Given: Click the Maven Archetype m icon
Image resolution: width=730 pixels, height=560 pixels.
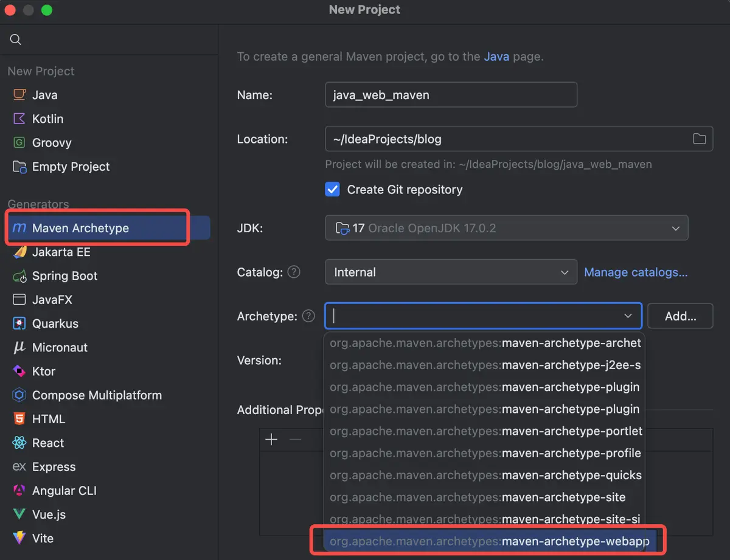Looking at the screenshot, I should click(19, 228).
